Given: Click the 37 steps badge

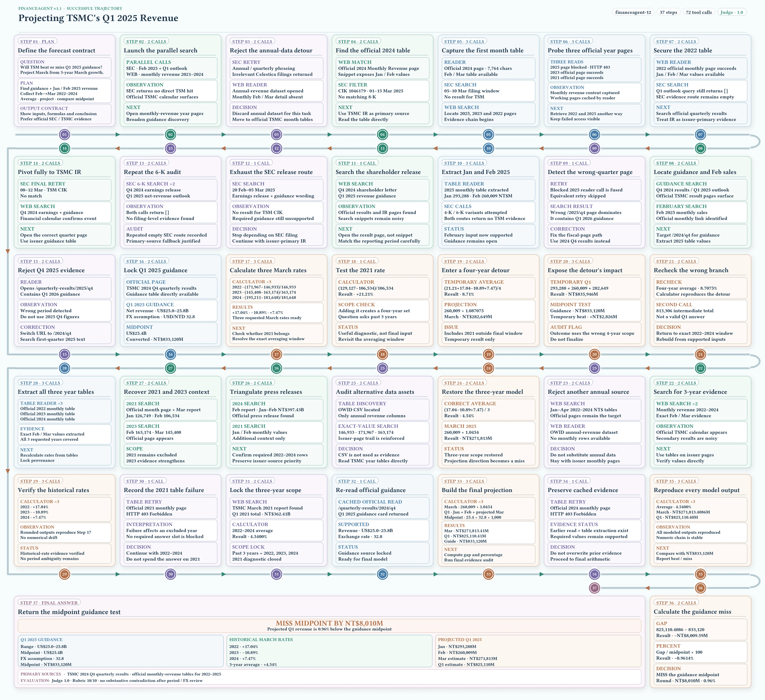Looking at the screenshot, I should (668, 12).
